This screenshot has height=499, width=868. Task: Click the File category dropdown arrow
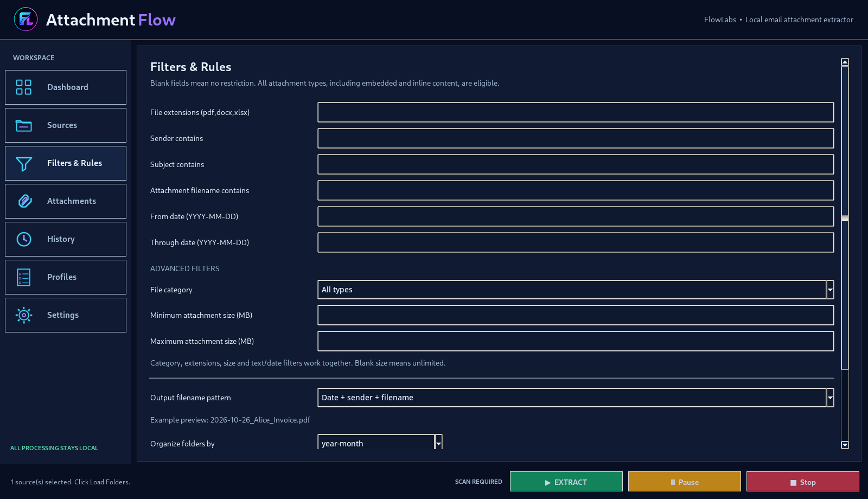[x=830, y=290]
